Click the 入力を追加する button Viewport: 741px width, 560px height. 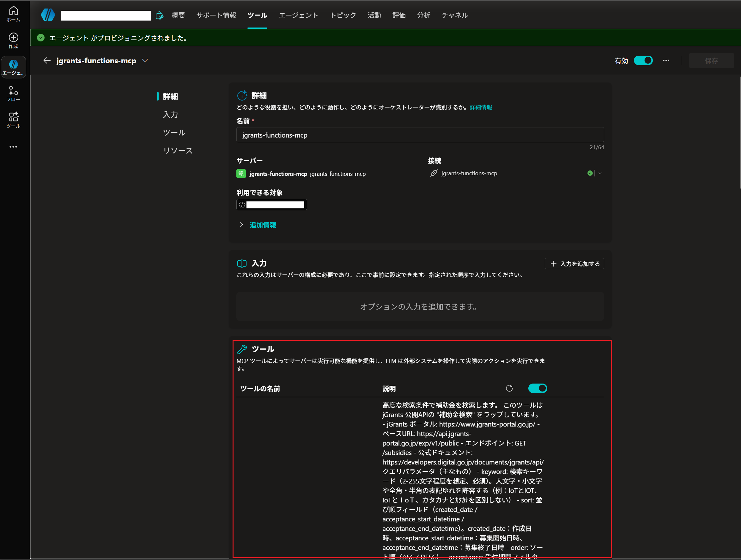click(574, 264)
